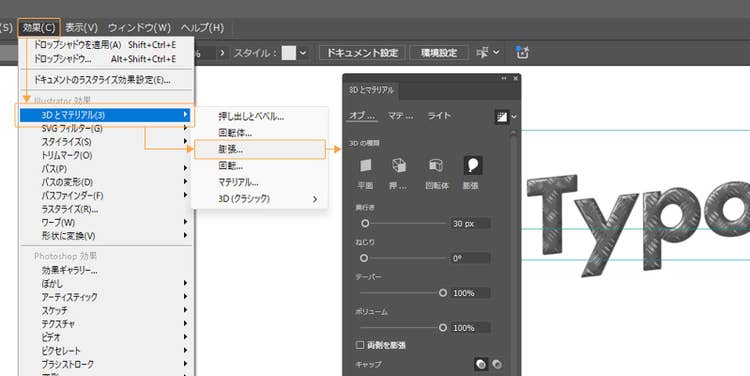Image resolution: width=750 pixels, height=376 pixels.
Task: Open the スタイライズ(S) submenu
Action: click(106, 142)
